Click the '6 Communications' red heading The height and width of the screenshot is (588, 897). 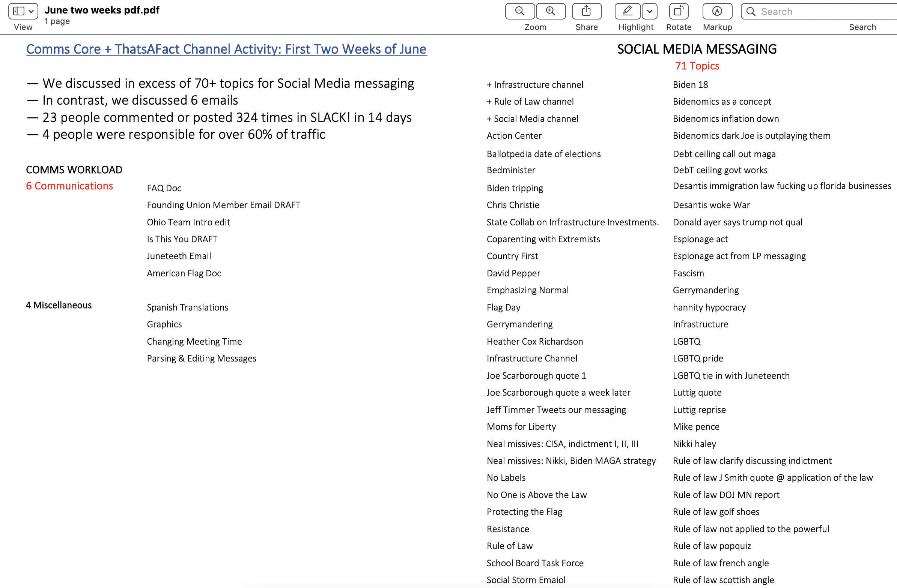(x=69, y=186)
